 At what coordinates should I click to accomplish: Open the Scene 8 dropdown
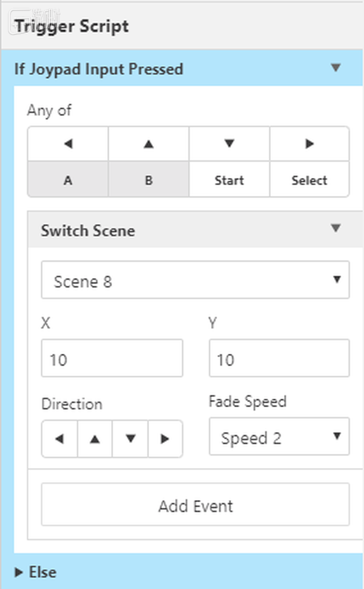click(195, 280)
